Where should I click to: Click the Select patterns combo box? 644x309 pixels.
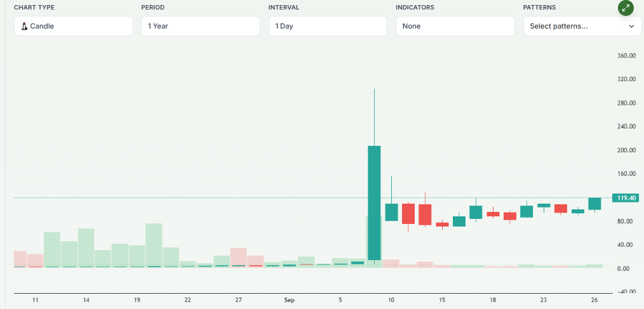click(x=575, y=26)
